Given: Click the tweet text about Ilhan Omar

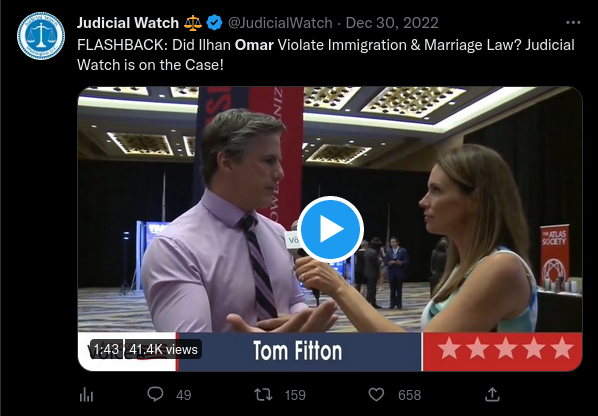Looking at the screenshot, I should 326,55.
